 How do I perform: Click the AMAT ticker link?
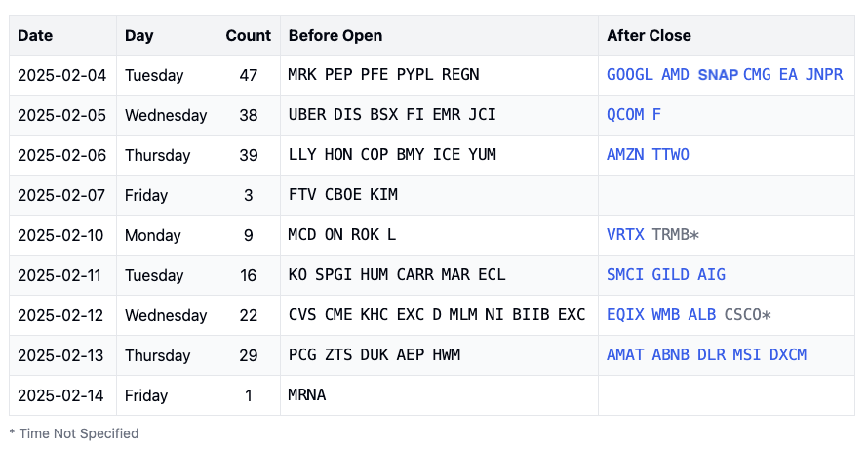(x=625, y=355)
